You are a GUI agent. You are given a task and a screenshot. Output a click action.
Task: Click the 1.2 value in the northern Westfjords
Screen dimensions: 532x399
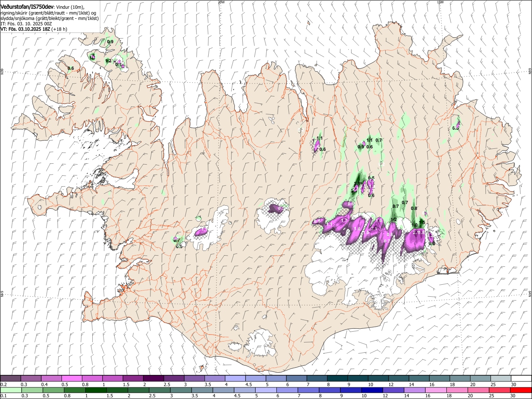(108, 61)
